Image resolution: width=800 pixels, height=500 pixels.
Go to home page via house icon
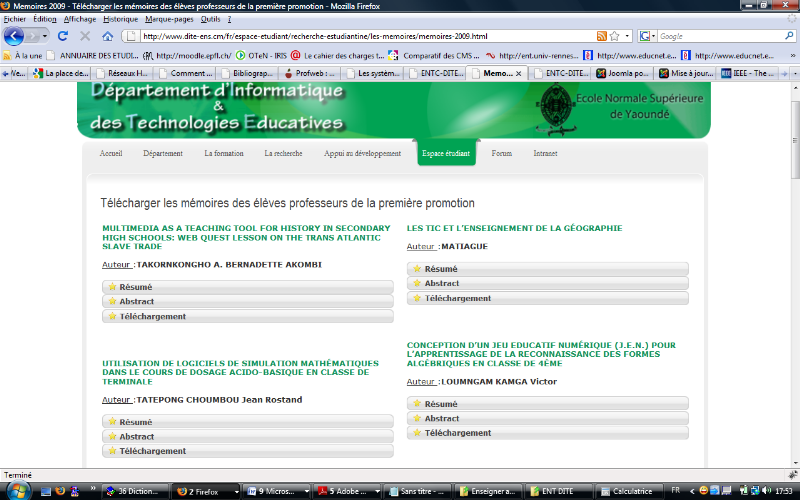pyautogui.click(x=107, y=36)
